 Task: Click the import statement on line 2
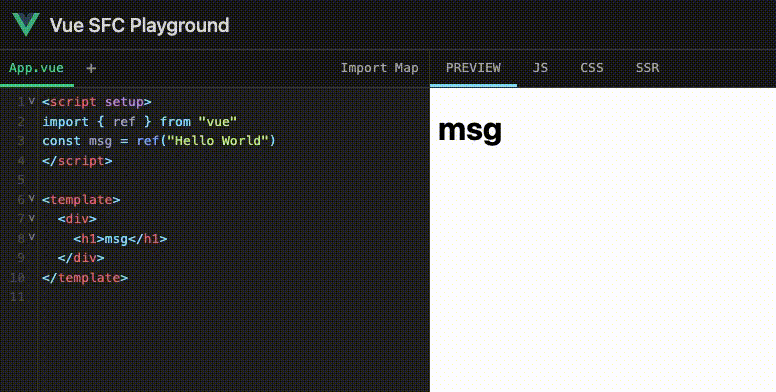pyautogui.click(x=140, y=122)
